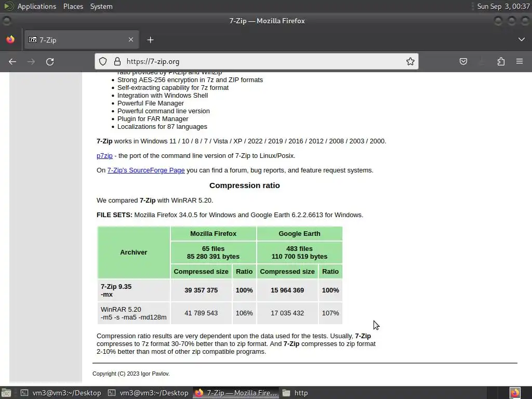
Task: Click the '39 357 375' compressed size cell
Action: (201, 290)
